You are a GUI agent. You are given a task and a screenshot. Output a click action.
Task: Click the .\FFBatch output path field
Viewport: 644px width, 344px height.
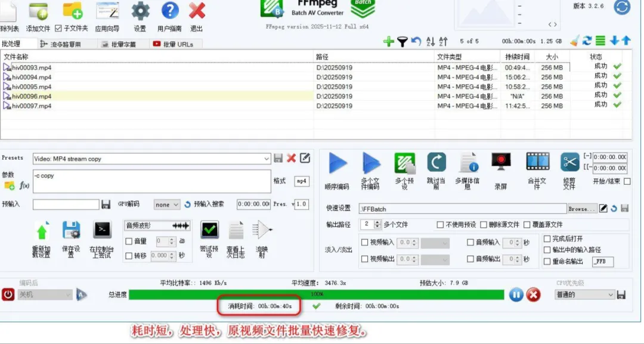click(x=463, y=209)
